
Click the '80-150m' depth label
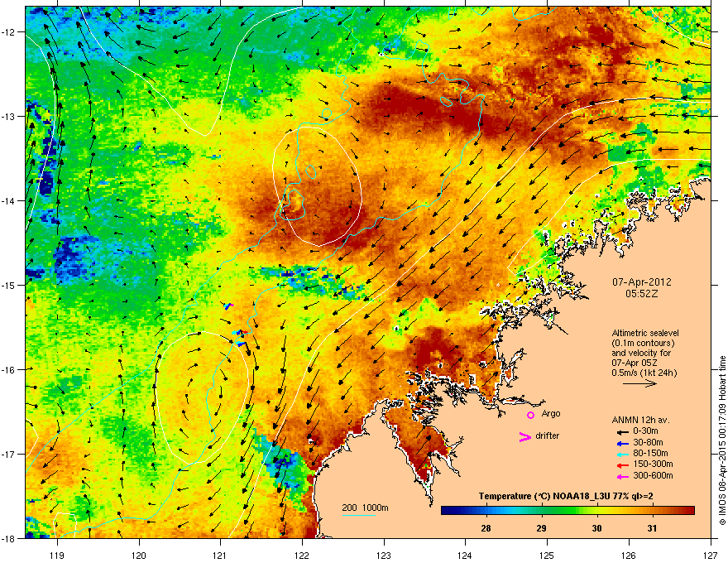point(650,454)
